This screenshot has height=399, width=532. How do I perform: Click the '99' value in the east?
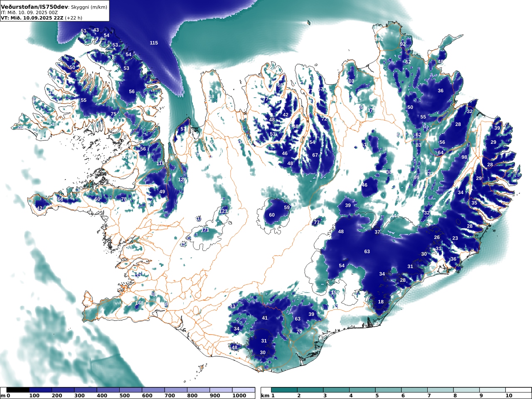(416, 177)
